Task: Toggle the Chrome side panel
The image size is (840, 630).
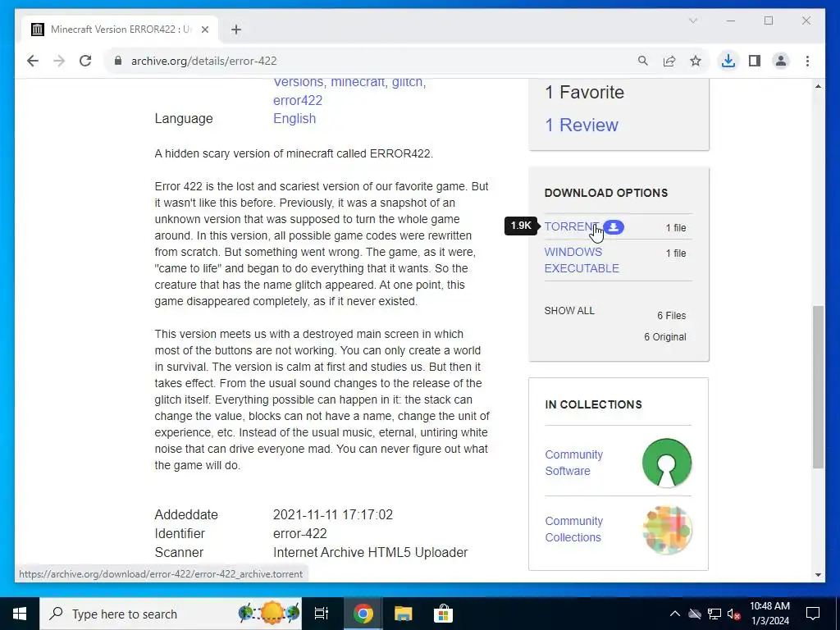Action: tap(755, 61)
